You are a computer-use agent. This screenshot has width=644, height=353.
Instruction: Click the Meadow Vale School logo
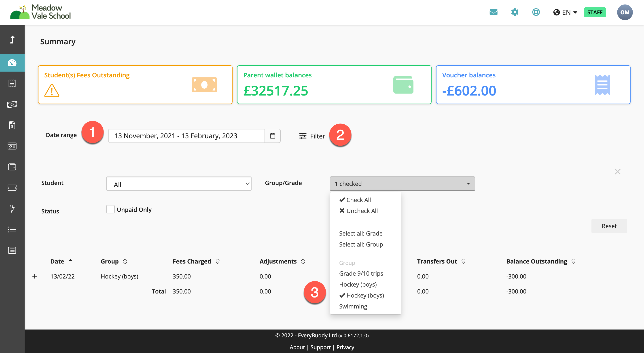click(40, 12)
